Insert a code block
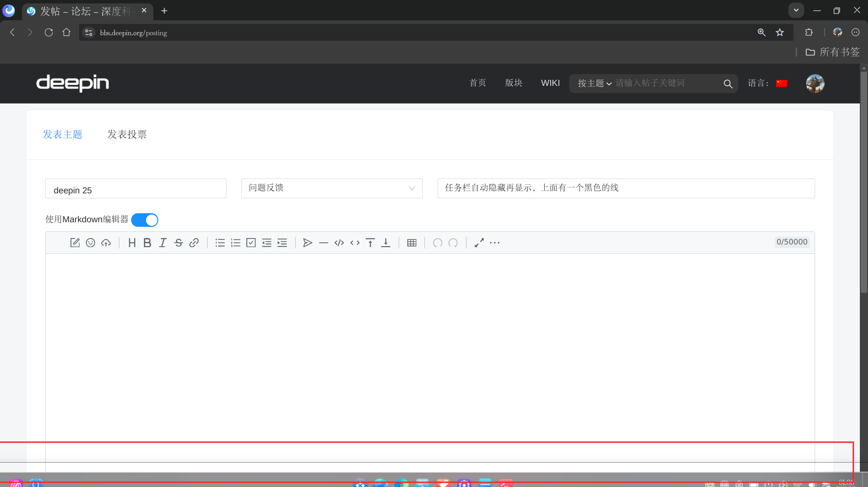The height and width of the screenshot is (487, 868). tap(339, 243)
